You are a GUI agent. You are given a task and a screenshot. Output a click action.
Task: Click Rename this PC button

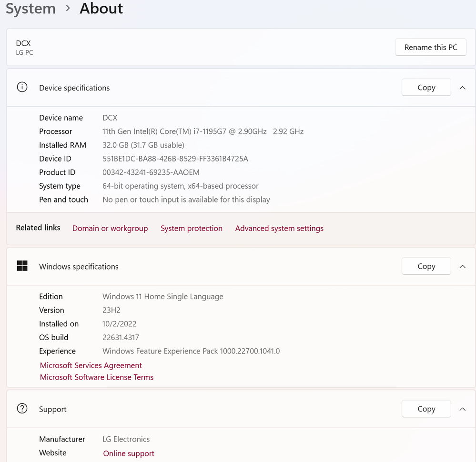pyautogui.click(x=430, y=47)
